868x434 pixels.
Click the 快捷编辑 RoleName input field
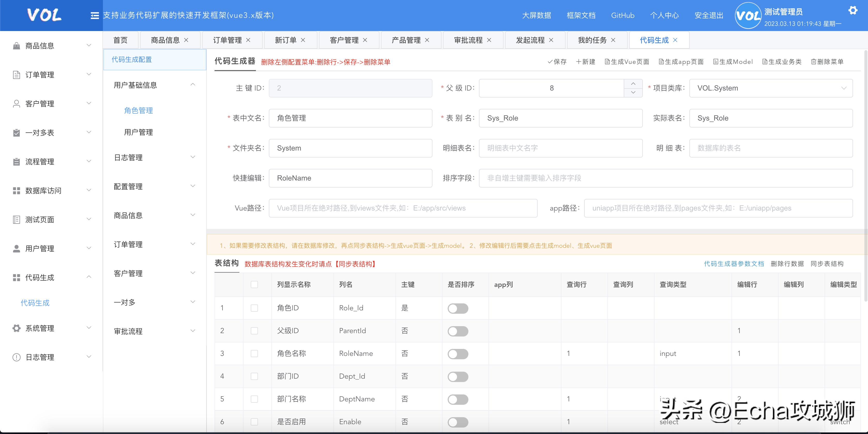point(350,178)
